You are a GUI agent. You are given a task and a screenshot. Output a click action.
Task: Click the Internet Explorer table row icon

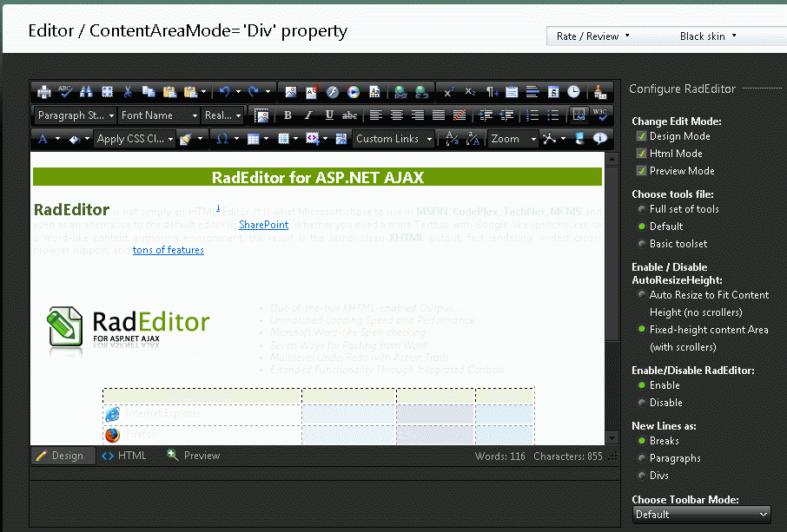click(x=112, y=414)
